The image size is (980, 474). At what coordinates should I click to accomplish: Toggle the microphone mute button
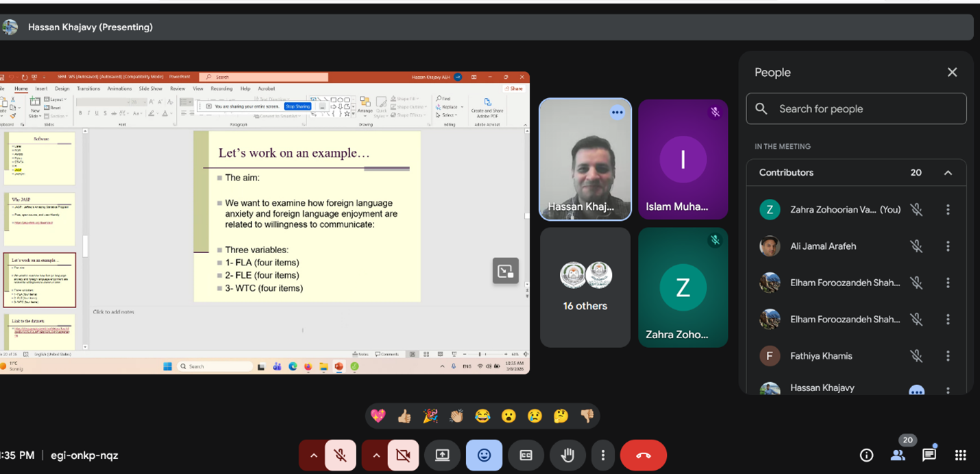click(340, 455)
